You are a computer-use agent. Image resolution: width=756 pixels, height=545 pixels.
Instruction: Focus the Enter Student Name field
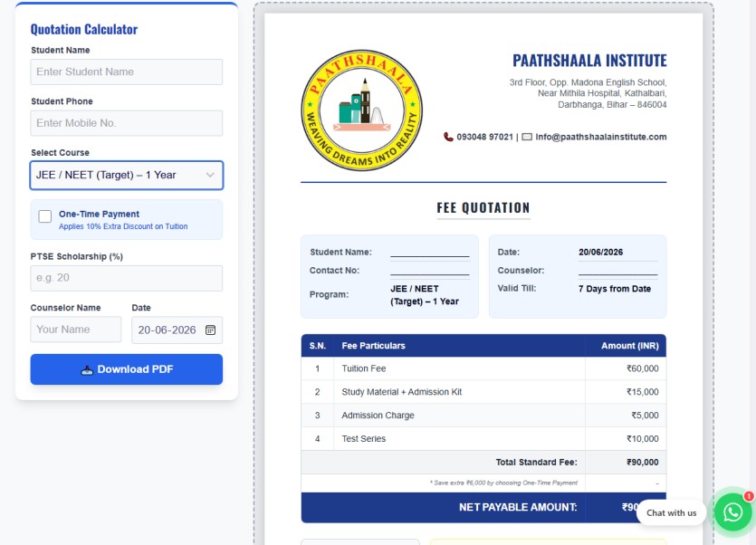127,72
